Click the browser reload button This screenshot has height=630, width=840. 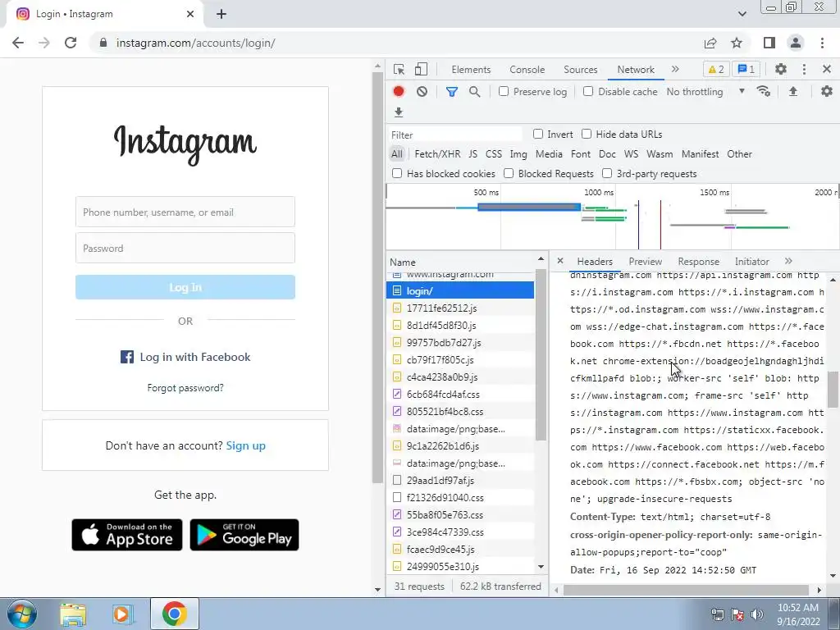[x=71, y=43]
